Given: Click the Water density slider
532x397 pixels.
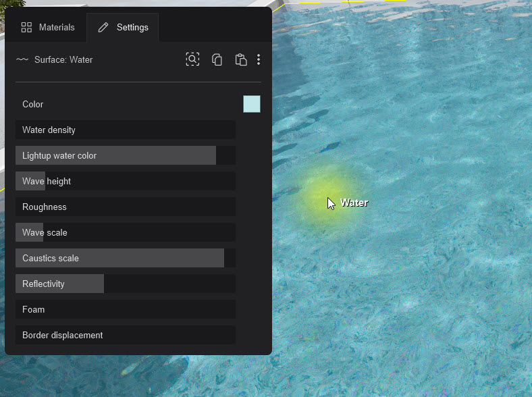Looking at the screenshot, I should click(126, 130).
